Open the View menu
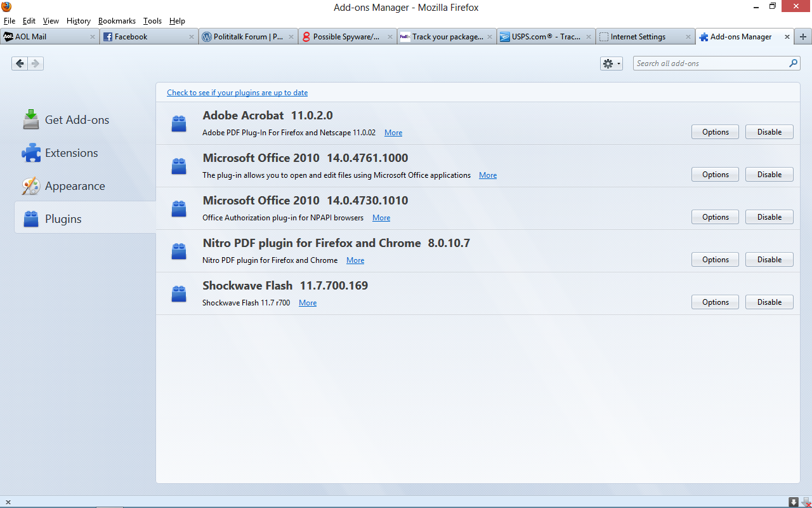The image size is (812, 508). coord(51,21)
